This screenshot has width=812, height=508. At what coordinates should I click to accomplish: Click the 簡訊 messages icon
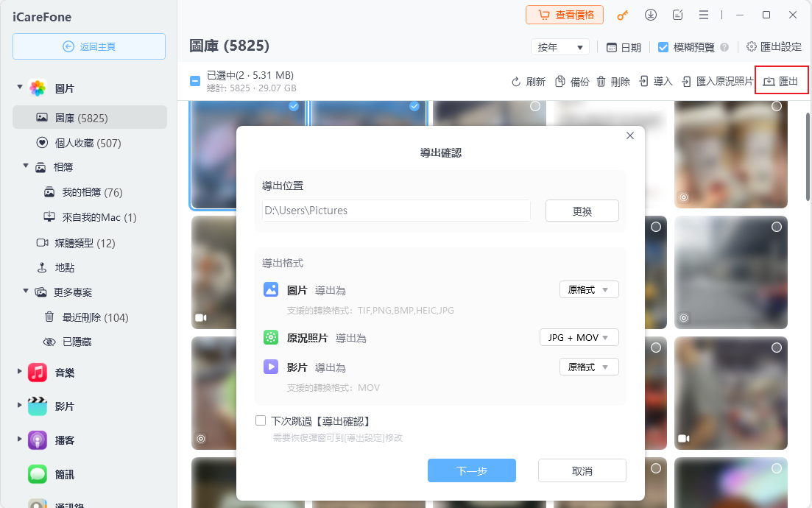(38, 474)
